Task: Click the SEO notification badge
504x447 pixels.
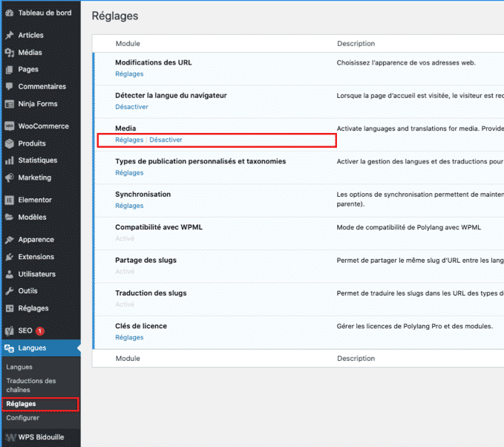Action: point(40,330)
